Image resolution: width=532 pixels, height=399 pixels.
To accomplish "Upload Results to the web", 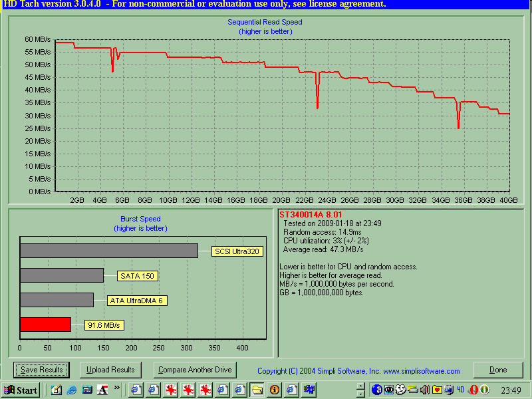I will [110, 370].
